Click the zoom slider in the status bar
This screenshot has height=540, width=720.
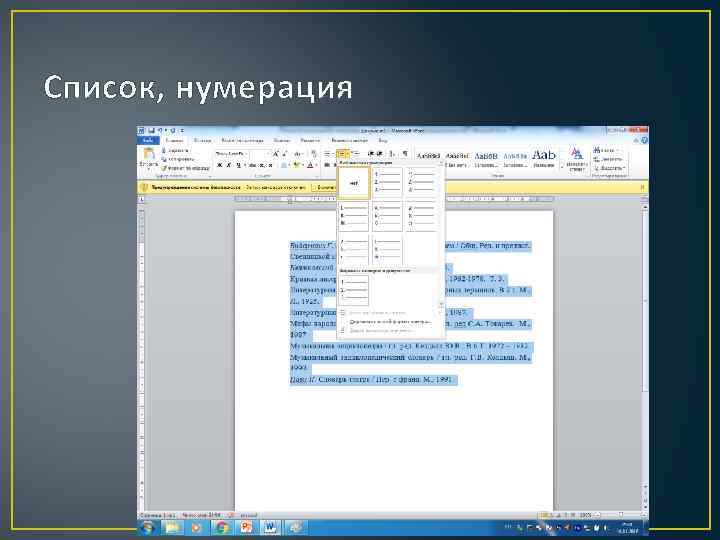tap(621, 515)
